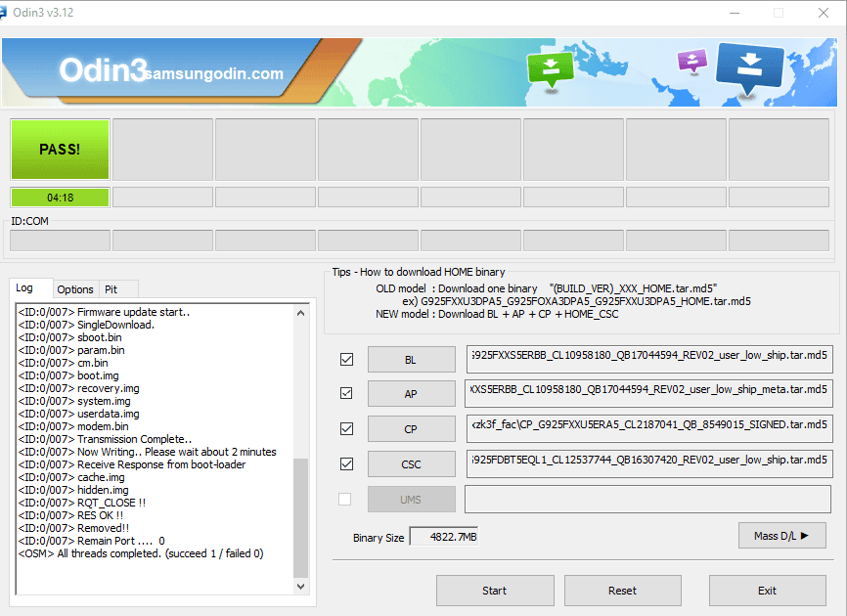Click the Odin3 app icon in title bar
Viewport: 847px width, 616px height.
pyautogui.click(x=3, y=13)
